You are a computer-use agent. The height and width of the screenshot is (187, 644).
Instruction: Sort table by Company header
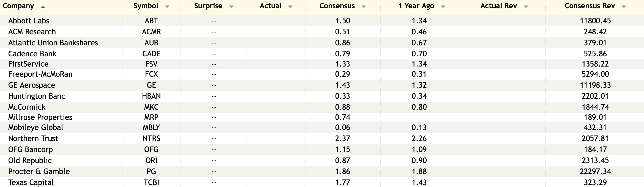(18, 6)
